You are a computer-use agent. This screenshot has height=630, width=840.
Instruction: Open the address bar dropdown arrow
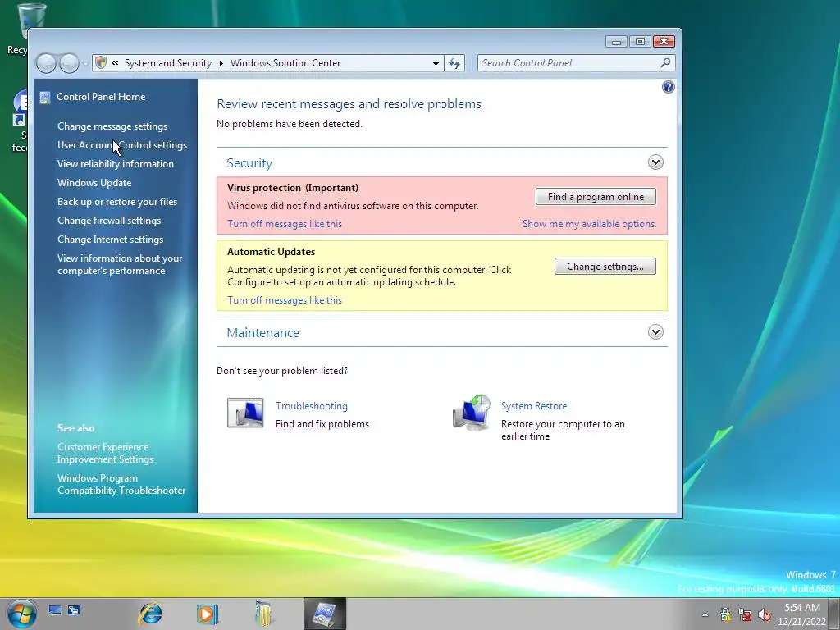436,63
